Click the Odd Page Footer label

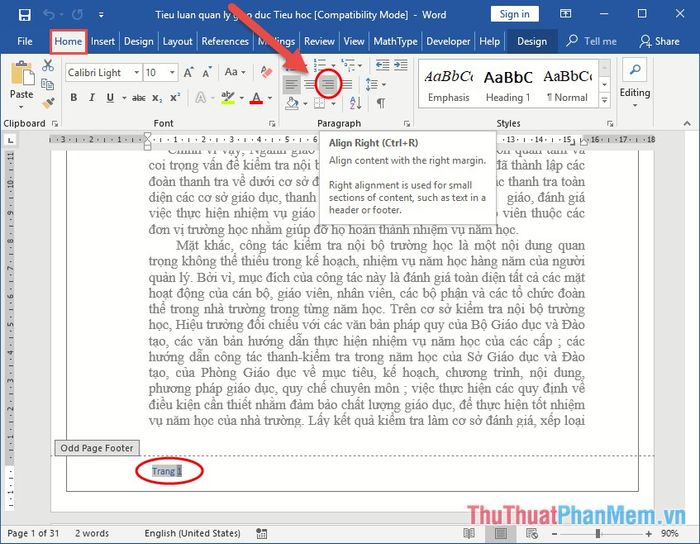point(97,448)
